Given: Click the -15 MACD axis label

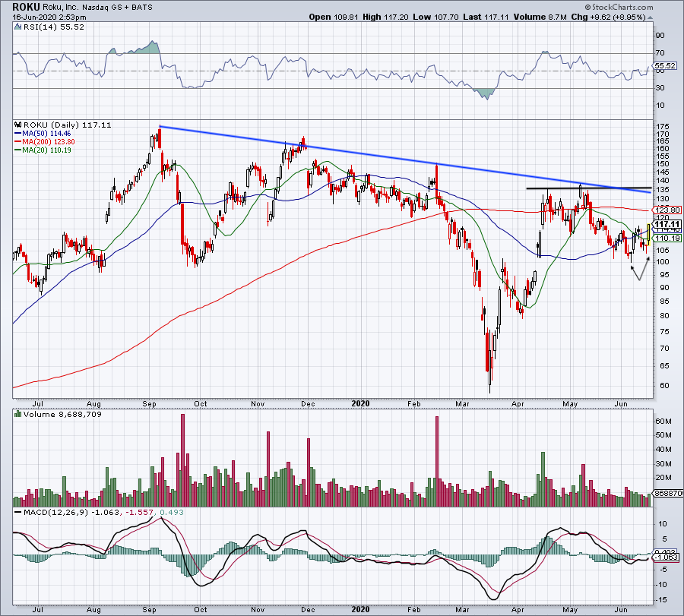Looking at the screenshot, I should pos(662,600).
